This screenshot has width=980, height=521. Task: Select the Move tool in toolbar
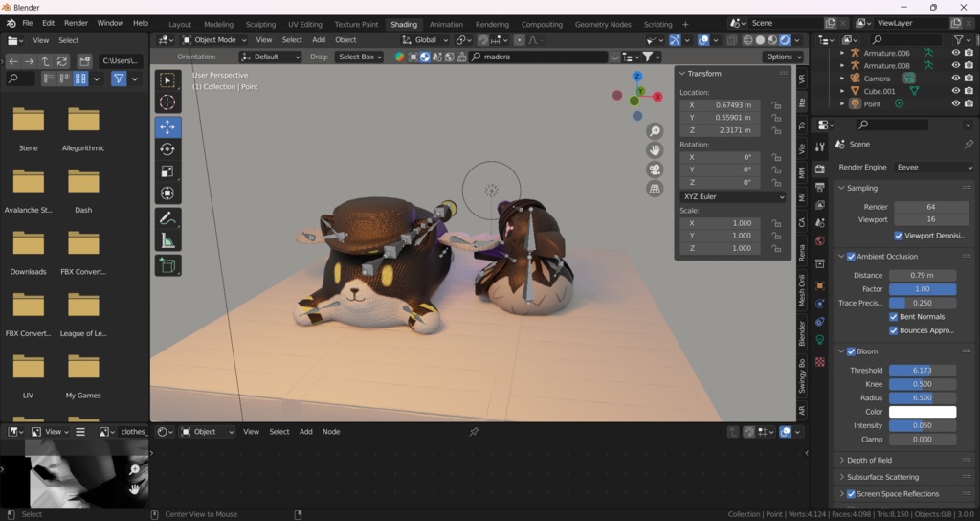[x=167, y=127]
